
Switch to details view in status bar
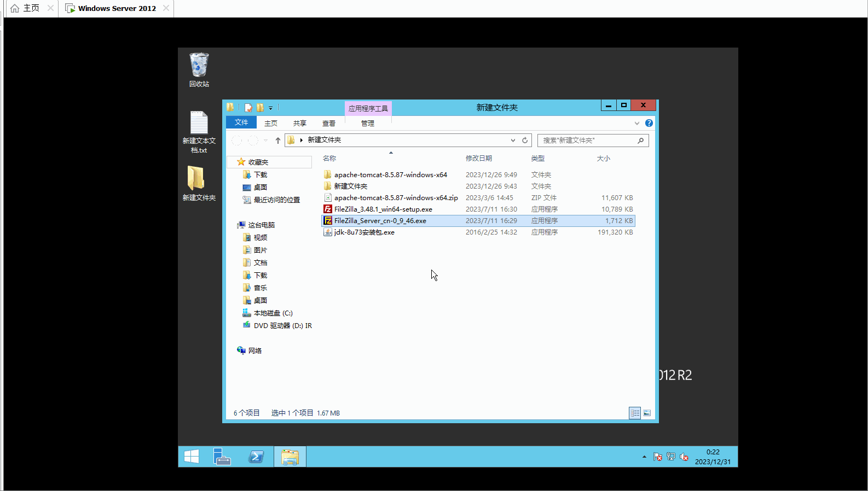(635, 413)
